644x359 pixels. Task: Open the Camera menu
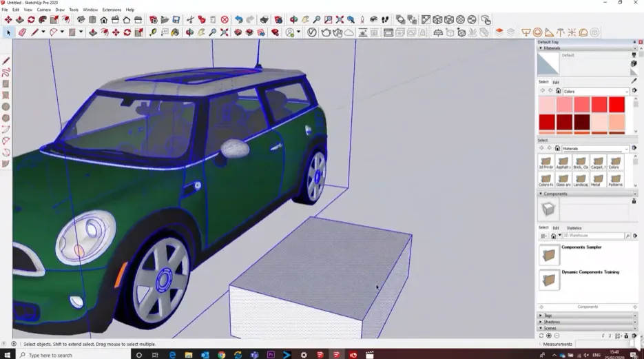43,10
